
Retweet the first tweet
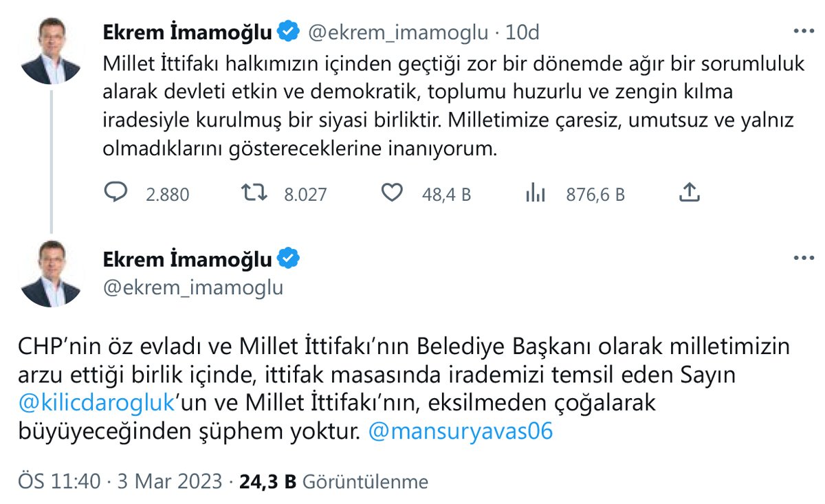click(x=256, y=194)
